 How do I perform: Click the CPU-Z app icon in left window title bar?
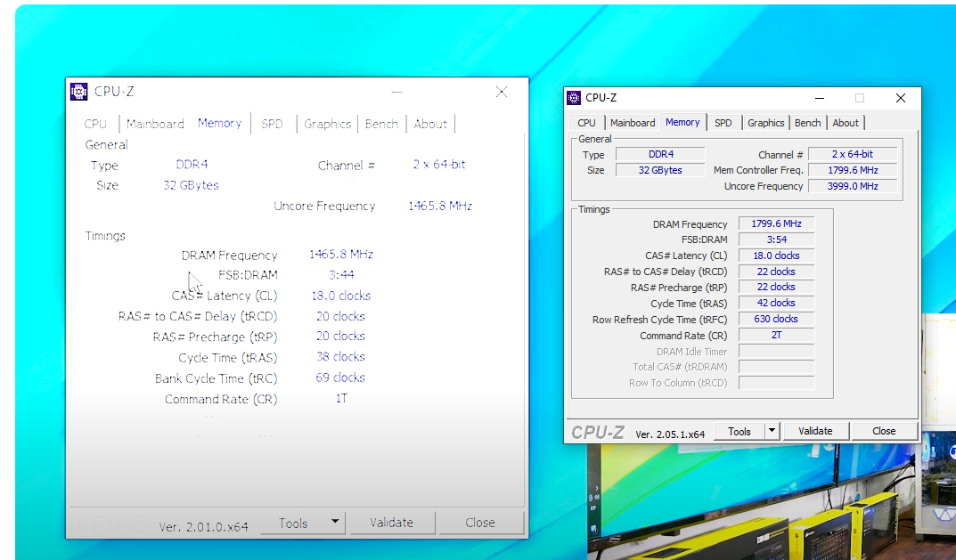78,92
